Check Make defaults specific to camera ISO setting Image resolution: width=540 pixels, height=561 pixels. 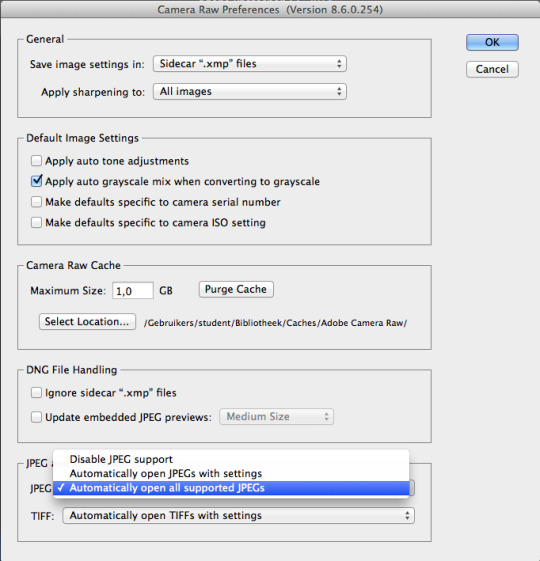36,223
